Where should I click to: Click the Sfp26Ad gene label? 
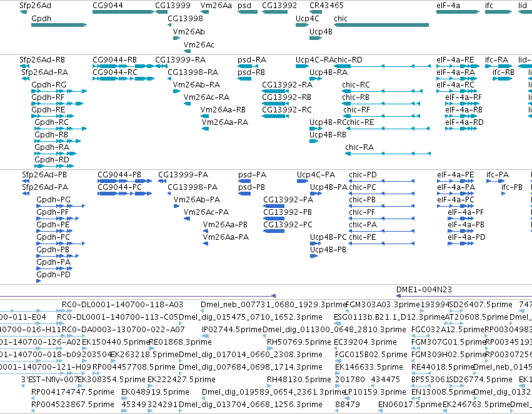pos(35,6)
